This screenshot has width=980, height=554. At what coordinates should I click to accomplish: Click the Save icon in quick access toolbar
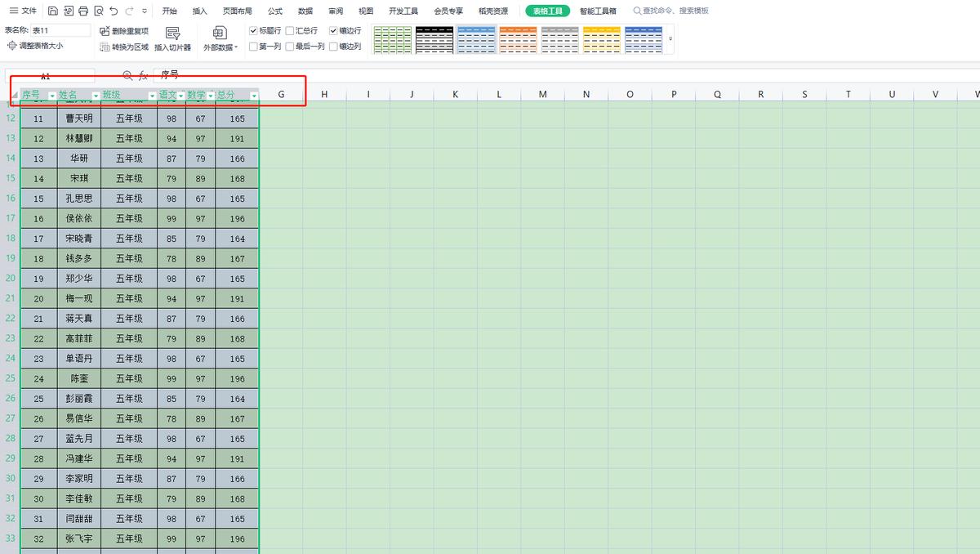53,11
